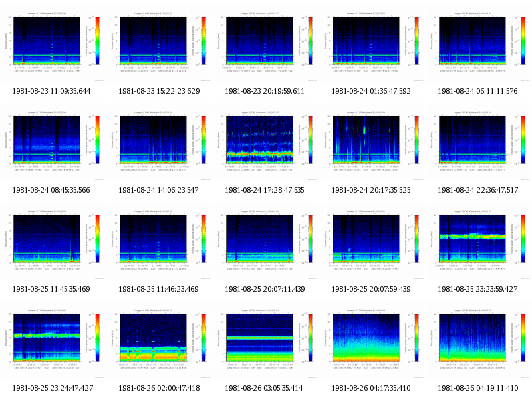Click the caption 1981-08-25 23:23:59.427

477,289
